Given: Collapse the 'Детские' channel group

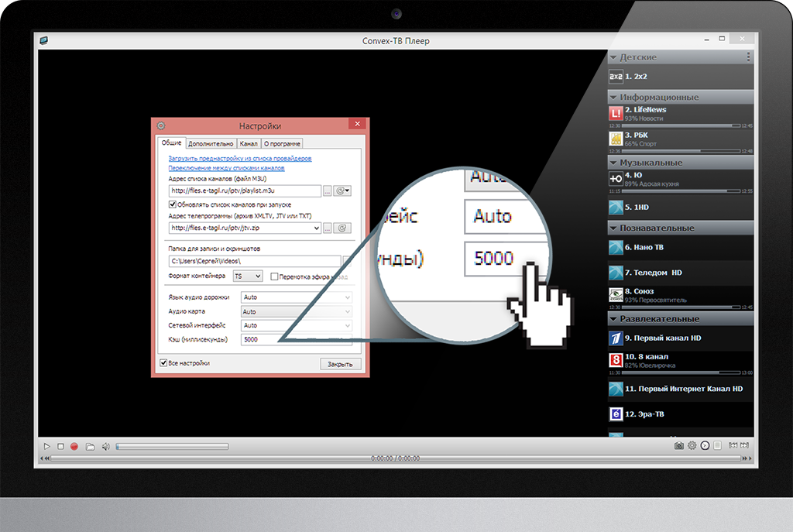Looking at the screenshot, I should [x=613, y=57].
